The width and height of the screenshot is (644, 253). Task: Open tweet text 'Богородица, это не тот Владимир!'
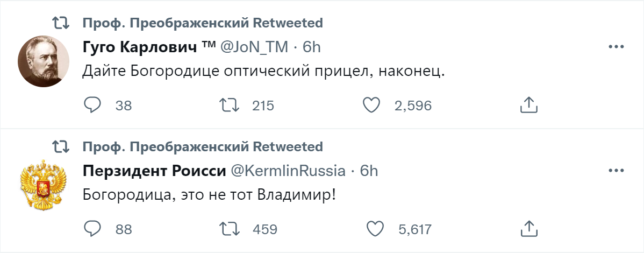tap(209, 194)
